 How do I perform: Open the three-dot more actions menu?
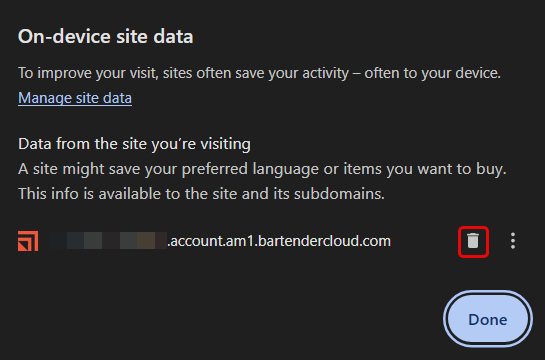tap(513, 241)
